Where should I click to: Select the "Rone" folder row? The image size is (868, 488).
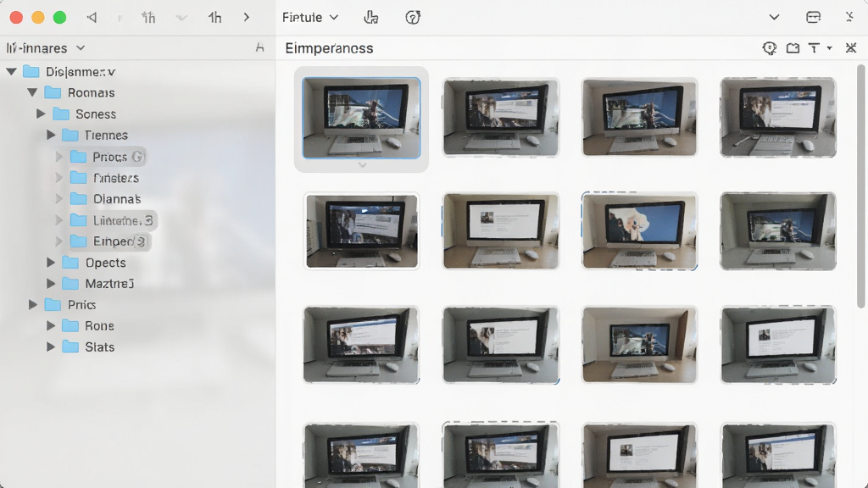[88, 326]
